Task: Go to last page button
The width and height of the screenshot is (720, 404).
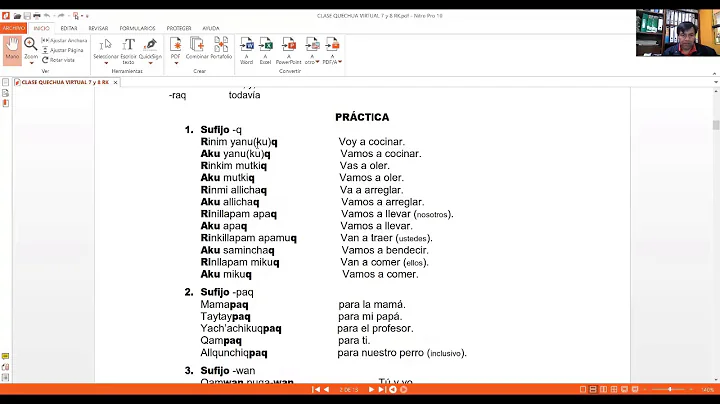Action: point(382,389)
